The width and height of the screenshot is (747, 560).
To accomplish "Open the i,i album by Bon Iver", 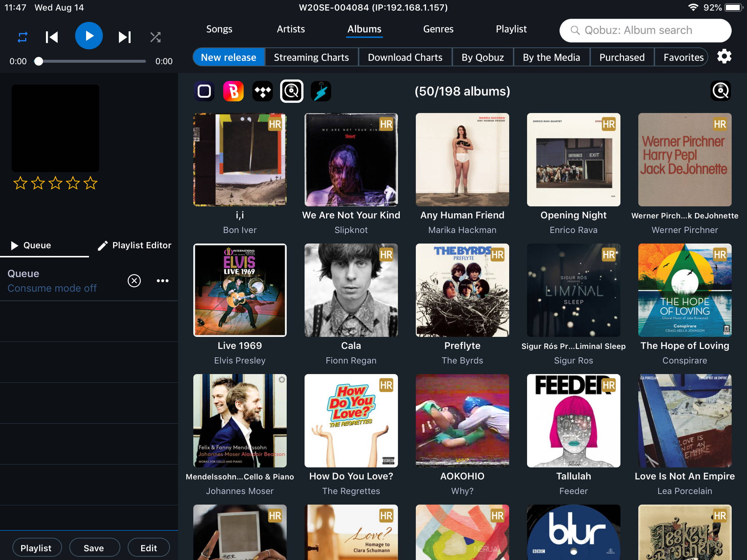I will point(240,160).
